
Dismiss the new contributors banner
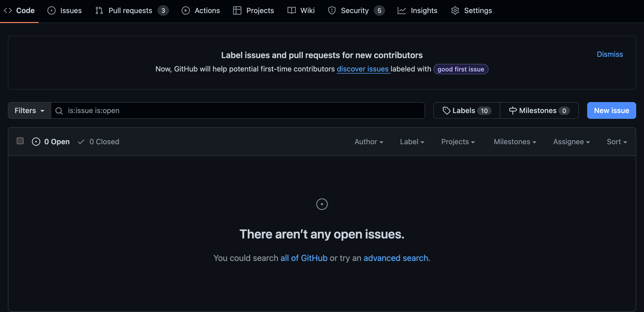pyautogui.click(x=610, y=54)
